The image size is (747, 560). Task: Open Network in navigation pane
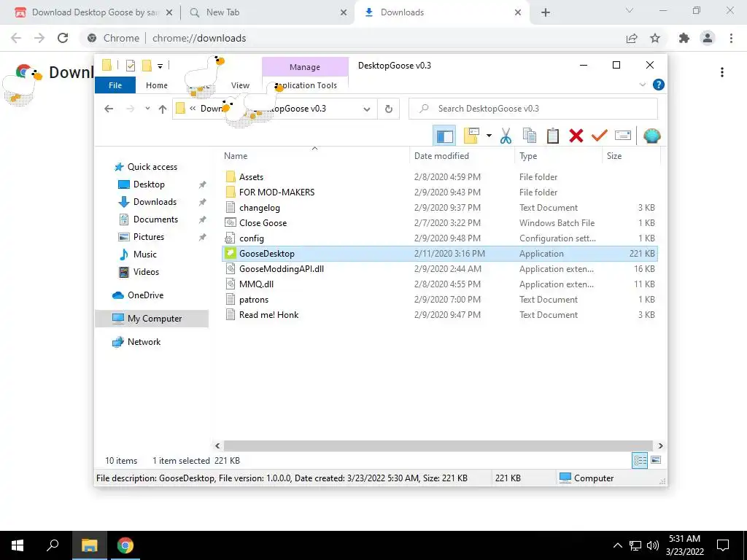click(144, 342)
